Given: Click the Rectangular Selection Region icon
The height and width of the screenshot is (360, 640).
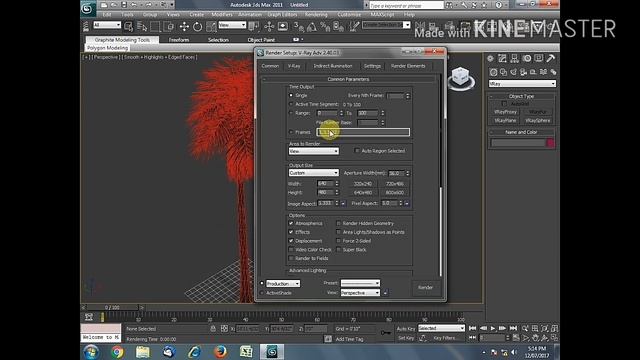Looking at the screenshot, I should [x=155, y=27].
